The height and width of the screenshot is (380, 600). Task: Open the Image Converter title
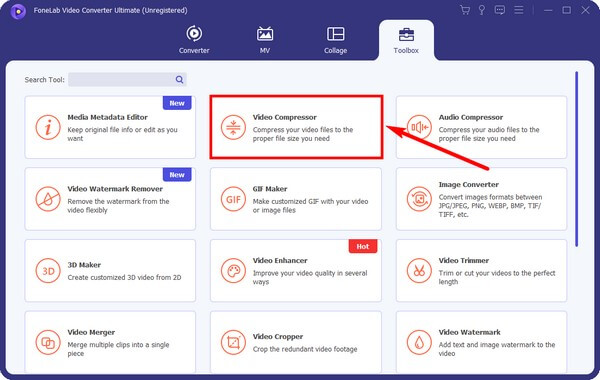click(x=469, y=184)
